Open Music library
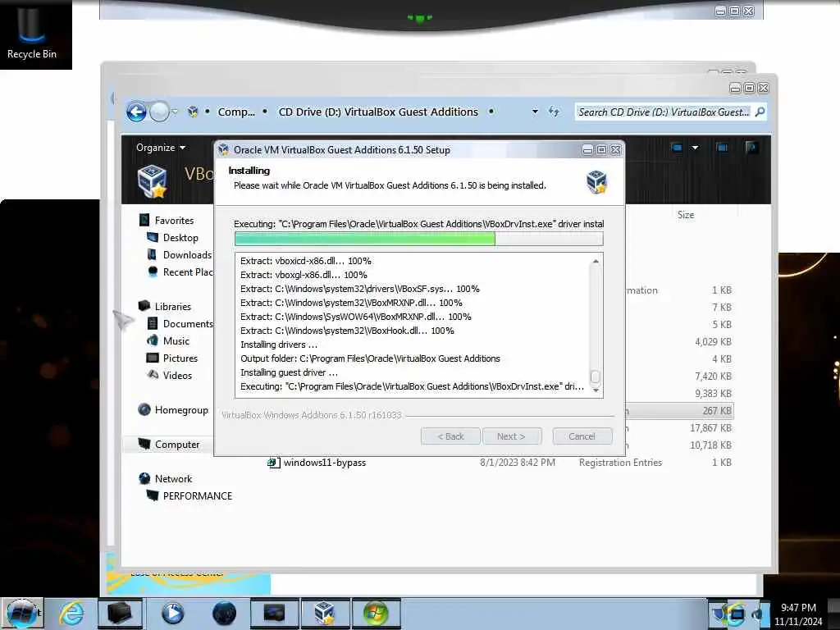This screenshot has height=630, width=840. 176,340
